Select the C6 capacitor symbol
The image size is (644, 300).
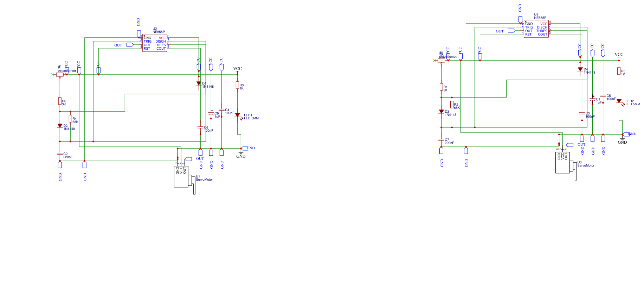tap(200, 127)
